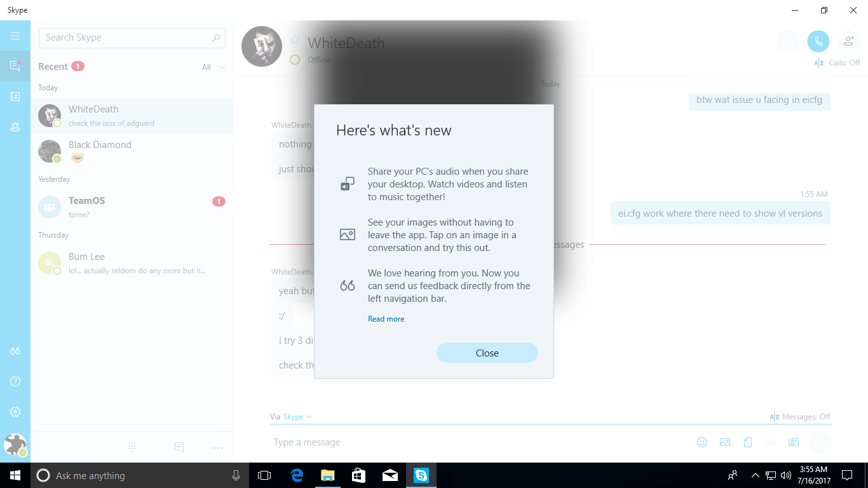Image resolution: width=868 pixels, height=488 pixels.
Task: Expand the Via Skype dropdown
Action: [297, 417]
